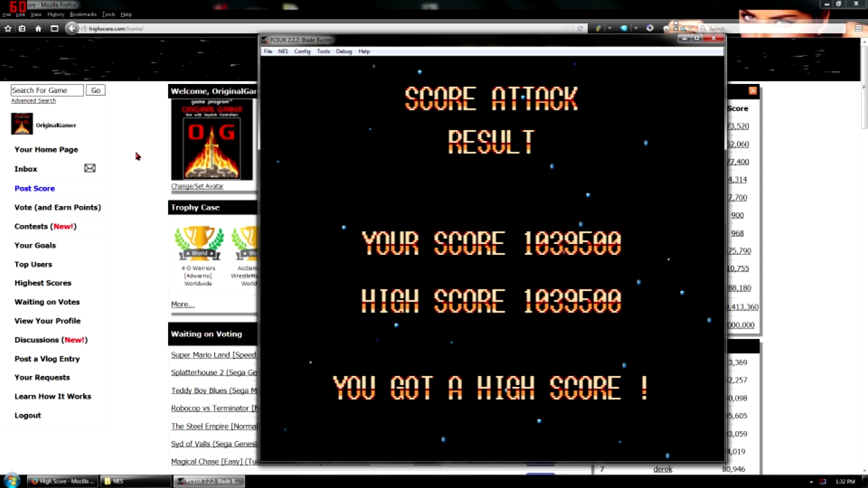The height and width of the screenshot is (488, 868).
Task: Click the Firefox bookmark star icon
Action: [7, 28]
